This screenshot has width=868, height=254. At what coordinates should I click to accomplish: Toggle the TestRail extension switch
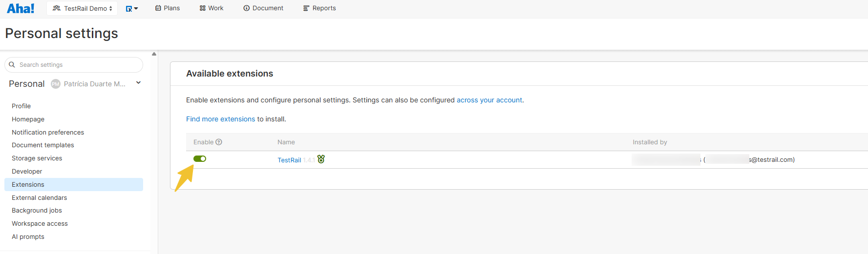pyautogui.click(x=200, y=158)
